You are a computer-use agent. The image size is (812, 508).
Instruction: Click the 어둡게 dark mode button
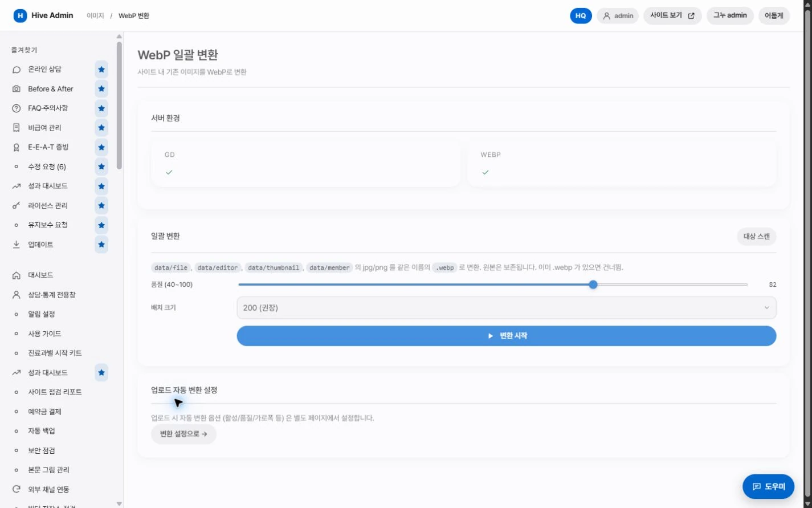(774, 15)
